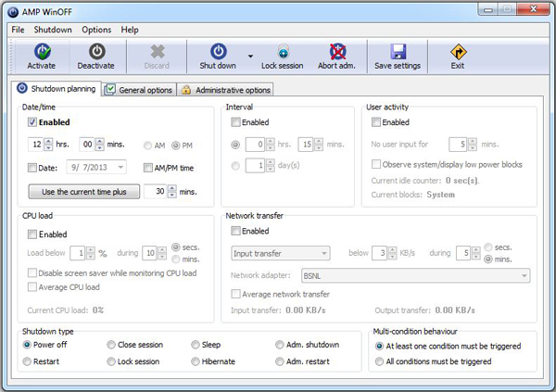556x392 pixels.
Task: Open the Shutdown menu
Action: [x=53, y=30]
